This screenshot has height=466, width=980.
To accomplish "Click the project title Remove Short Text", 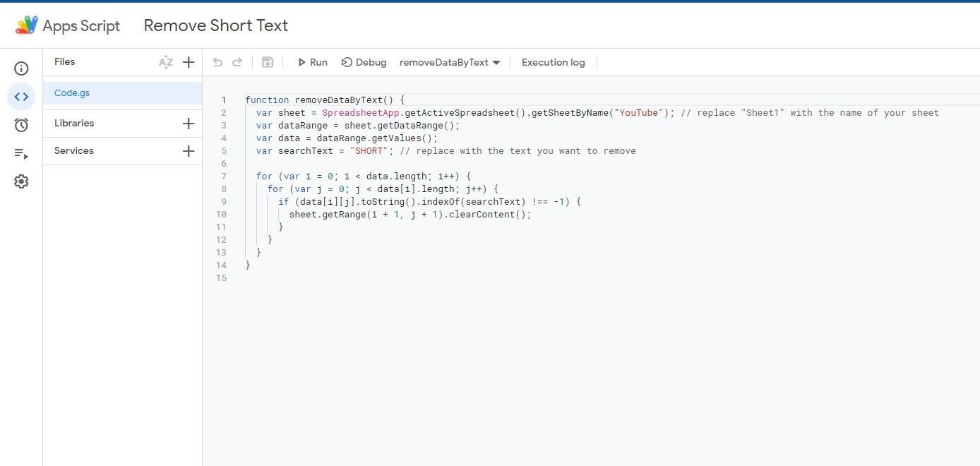I will coord(215,25).
